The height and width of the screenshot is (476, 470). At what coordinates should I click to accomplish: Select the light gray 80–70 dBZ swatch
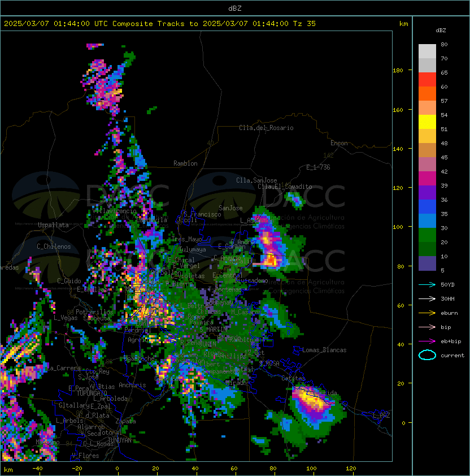tap(427, 51)
